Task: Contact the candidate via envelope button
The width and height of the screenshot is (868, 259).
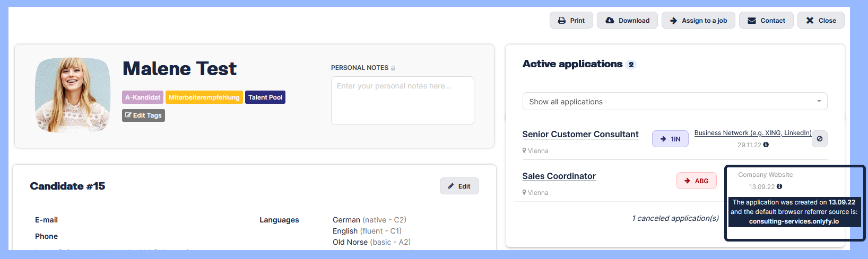Action: (x=766, y=21)
